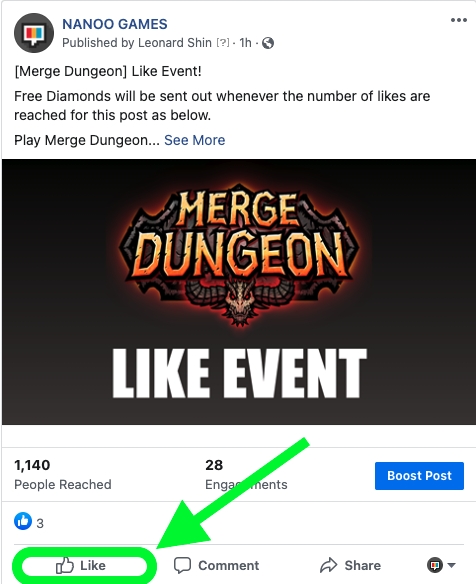
Task: Click the [?] help marker by publisher
Action: [x=223, y=43]
